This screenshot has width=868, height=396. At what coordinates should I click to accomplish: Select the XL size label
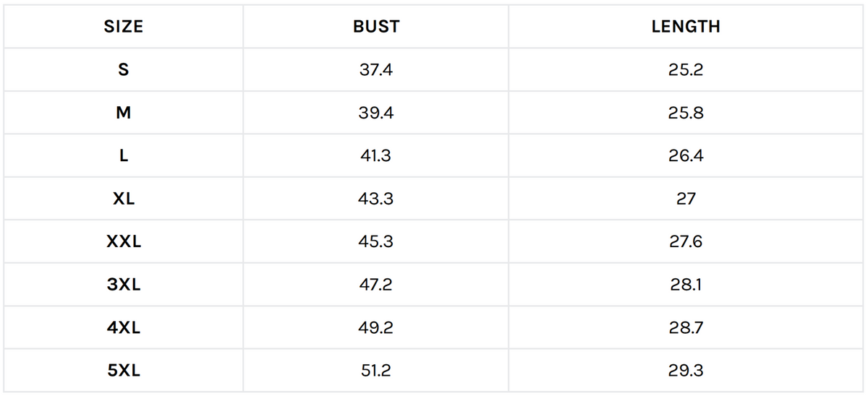[x=124, y=199]
